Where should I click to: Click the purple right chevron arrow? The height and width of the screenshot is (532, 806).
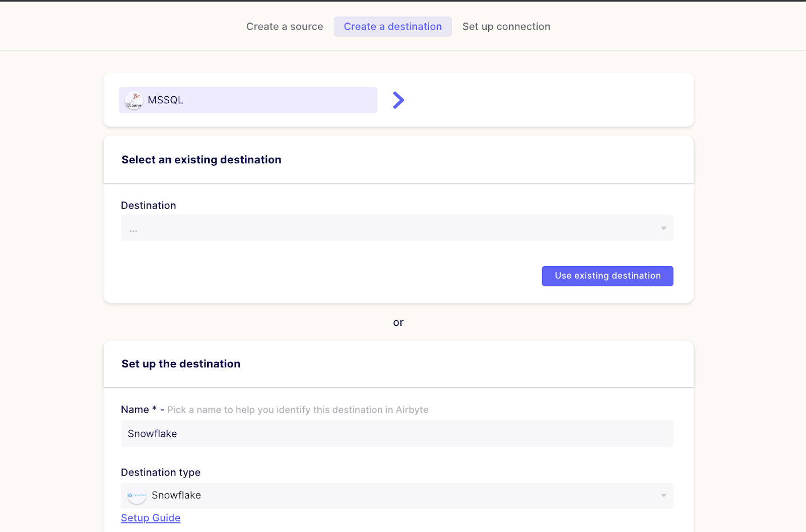click(398, 100)
